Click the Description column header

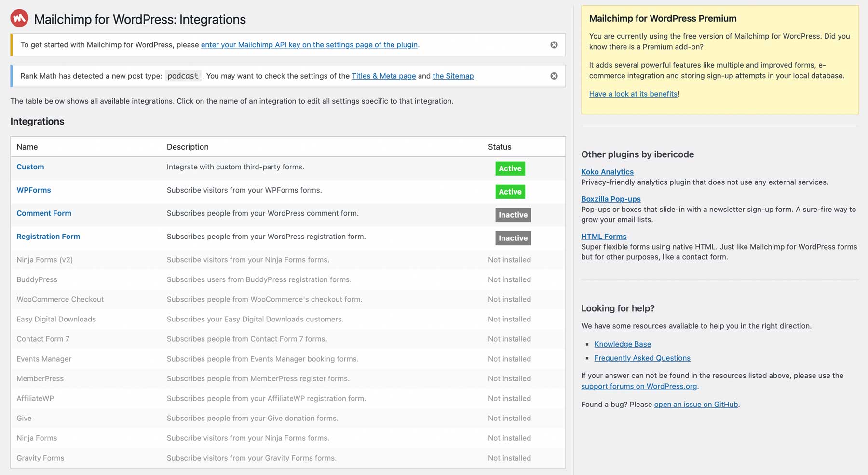point(188,147)
